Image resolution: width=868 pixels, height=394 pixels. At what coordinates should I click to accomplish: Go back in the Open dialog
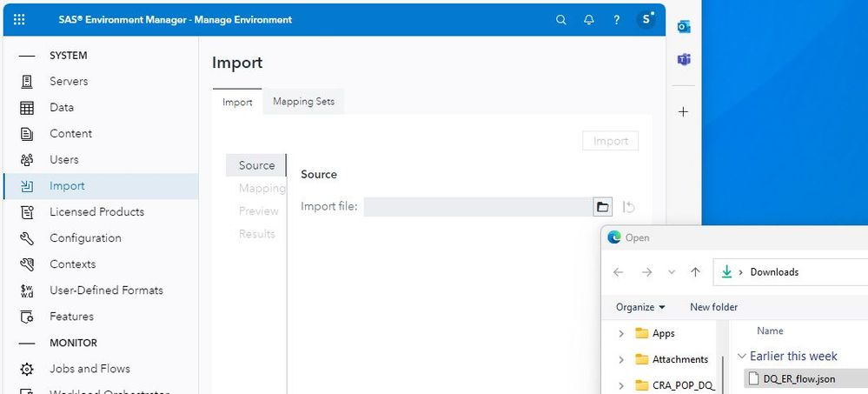(x=619, y=272)
